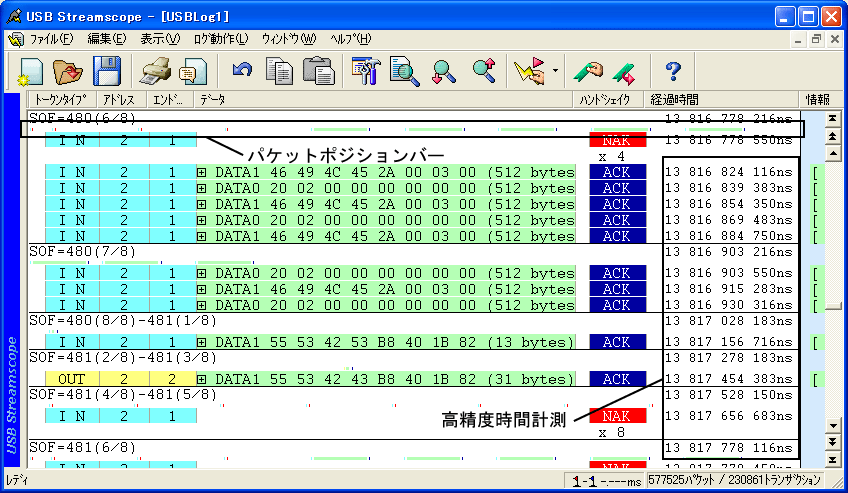The width and height of the screenshot is (848, 493).
Task: Open a log file via folder icon
Action: point(67,71)
